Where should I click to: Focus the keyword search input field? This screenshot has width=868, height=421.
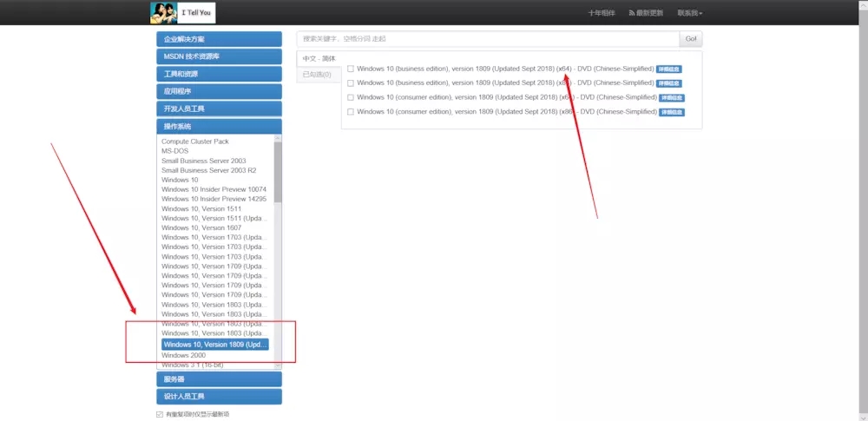click(x=488, y=39)
